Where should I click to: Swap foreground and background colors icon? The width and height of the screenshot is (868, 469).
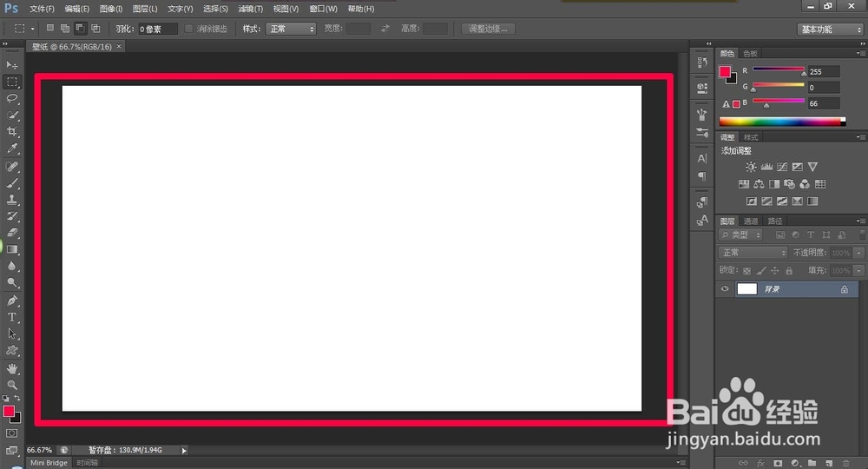17,398
